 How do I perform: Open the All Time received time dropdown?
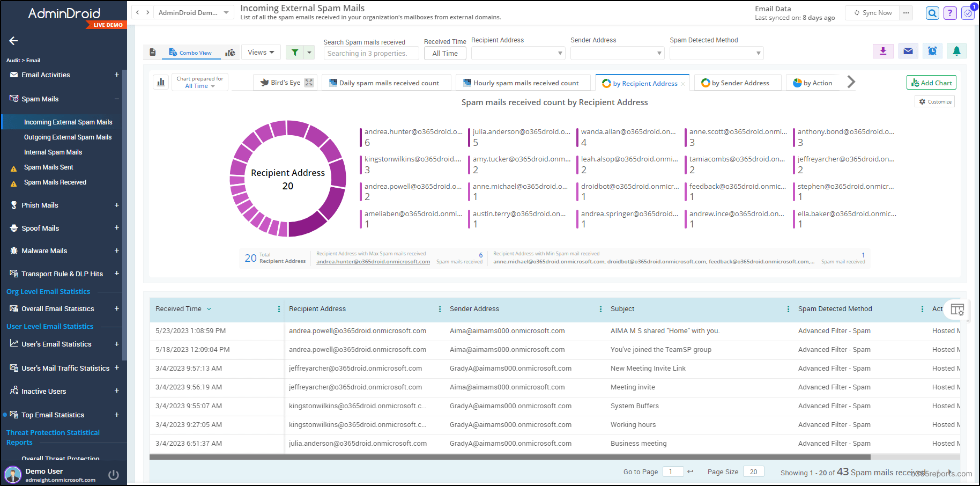click(x=445, y=53)
